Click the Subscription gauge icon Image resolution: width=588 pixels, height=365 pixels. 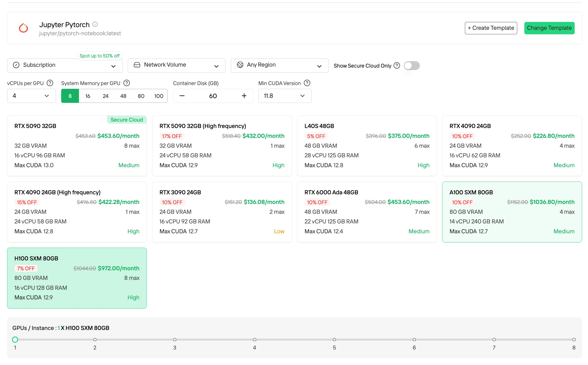[x=16, y=65]
